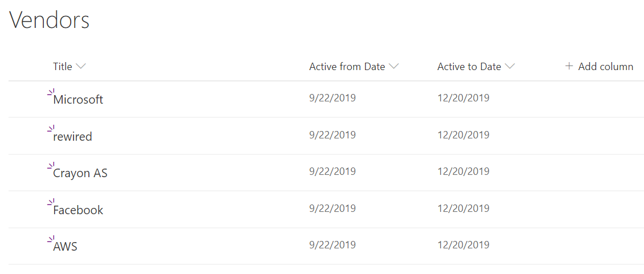Click the Active from Date column header
This screenshot has height=274, width=644.
(347, 67)
